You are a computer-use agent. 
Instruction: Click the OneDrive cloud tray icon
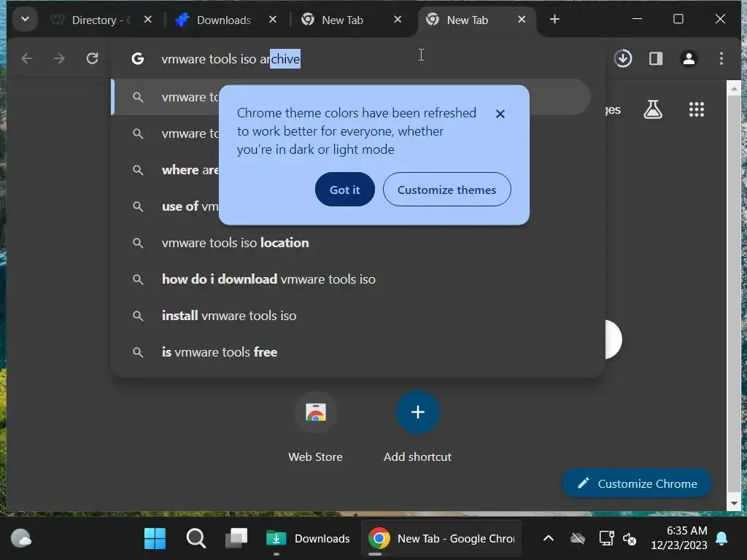point(578,539)
